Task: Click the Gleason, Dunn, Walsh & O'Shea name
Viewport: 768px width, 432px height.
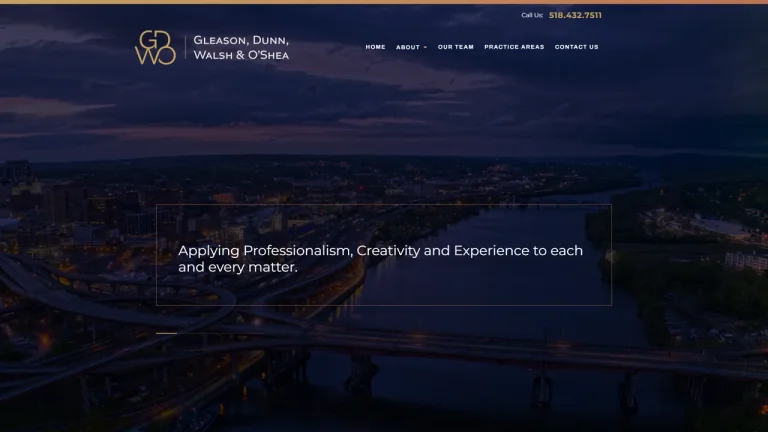Action: pyautogui.click(x=241, y=48)
